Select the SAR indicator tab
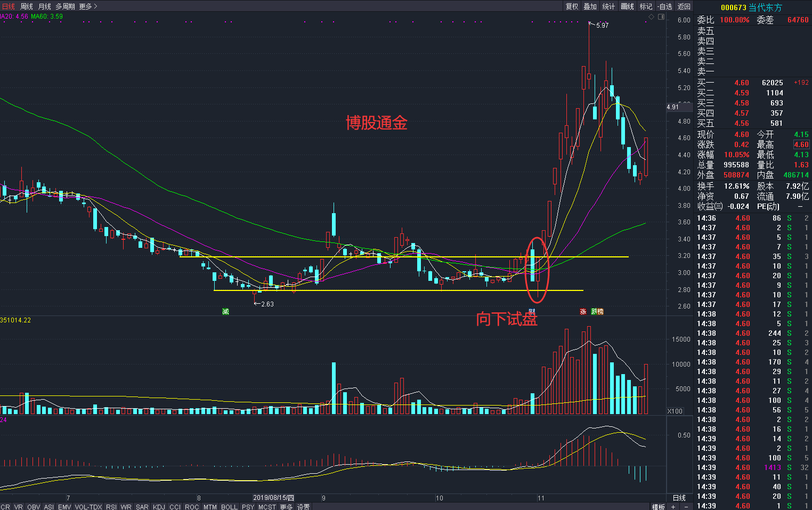812x510 pixels. pyautogui.click(x=142, y=507)
